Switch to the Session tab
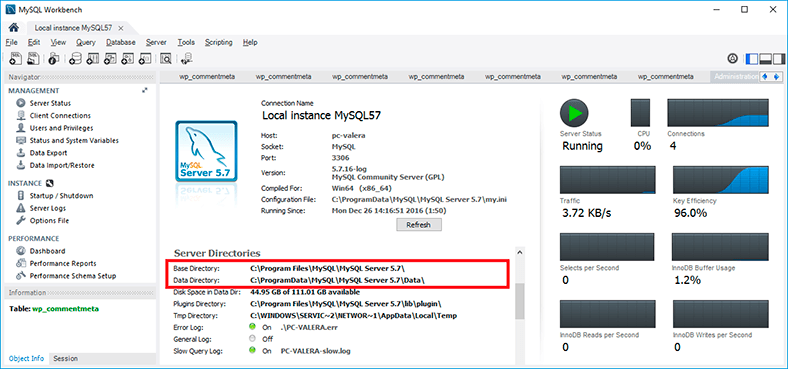 pyautogui.click(x=65, y=358)
